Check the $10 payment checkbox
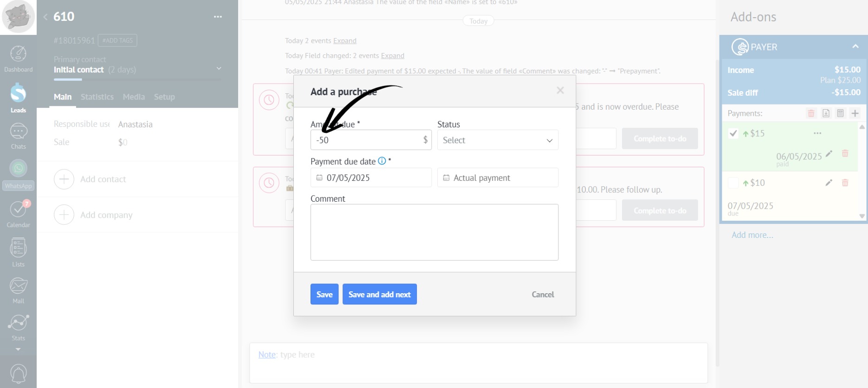 coord(733,183)
